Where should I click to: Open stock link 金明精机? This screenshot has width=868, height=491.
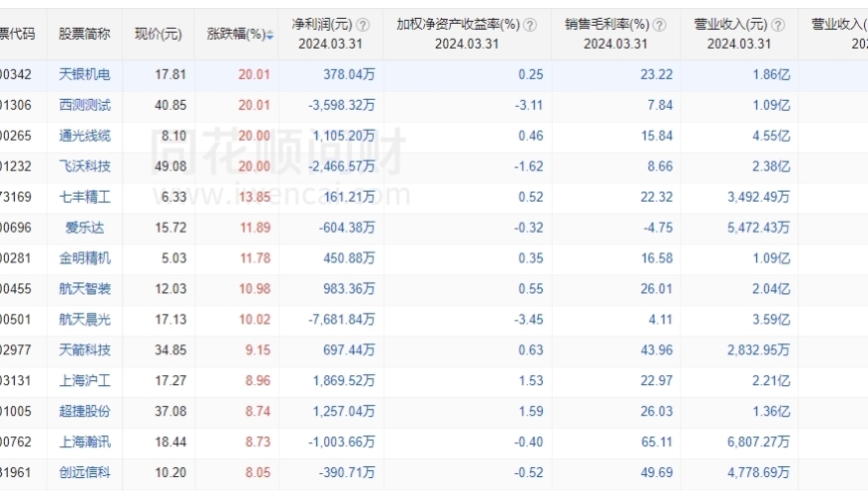[85, 257]
